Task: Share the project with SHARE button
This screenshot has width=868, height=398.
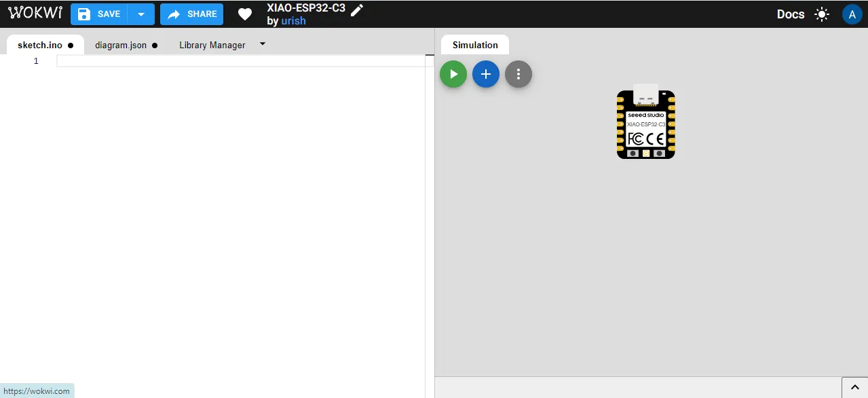Action: [192, 14]
